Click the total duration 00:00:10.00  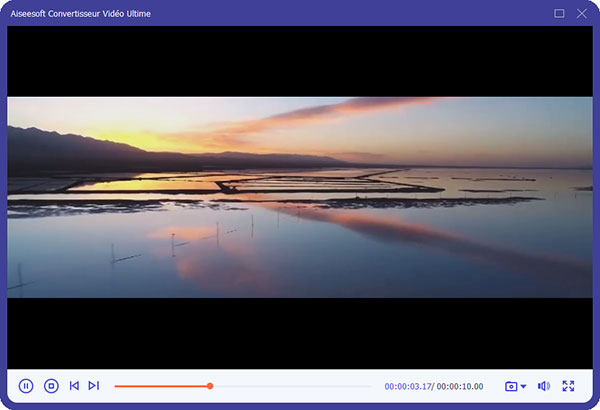tap(460, 386)
